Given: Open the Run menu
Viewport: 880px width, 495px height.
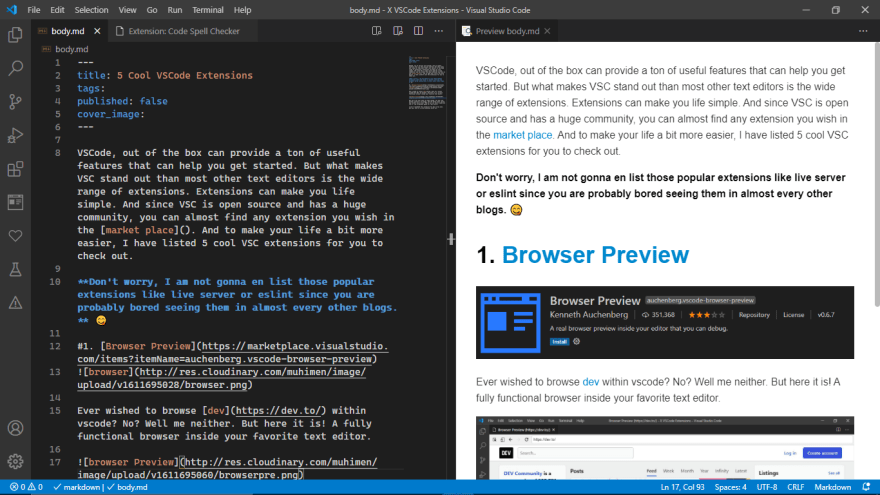Looking at the screenshot, I should pyautogui.click(x=175, y=10).
